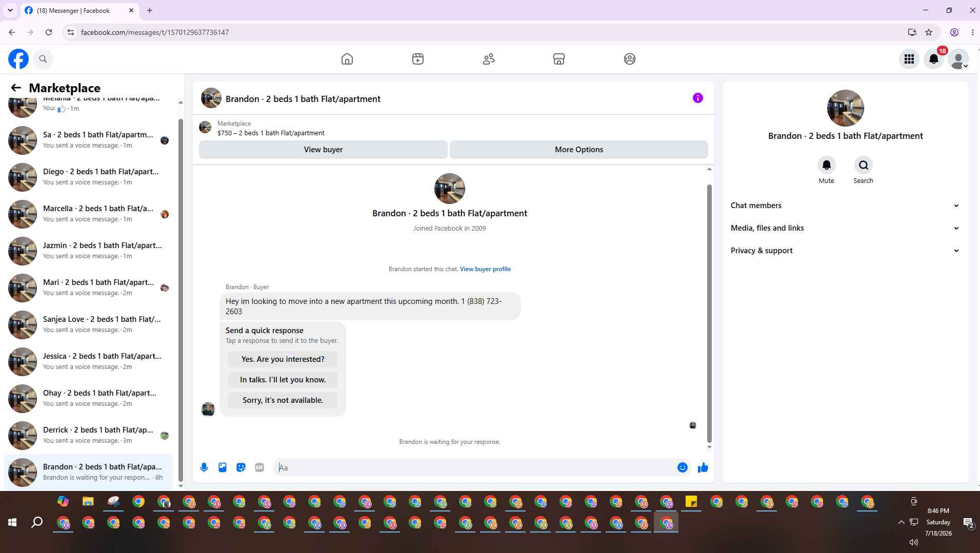Open the Friends icon in top navigation
The image size is (980, 553).
point(489,59)
